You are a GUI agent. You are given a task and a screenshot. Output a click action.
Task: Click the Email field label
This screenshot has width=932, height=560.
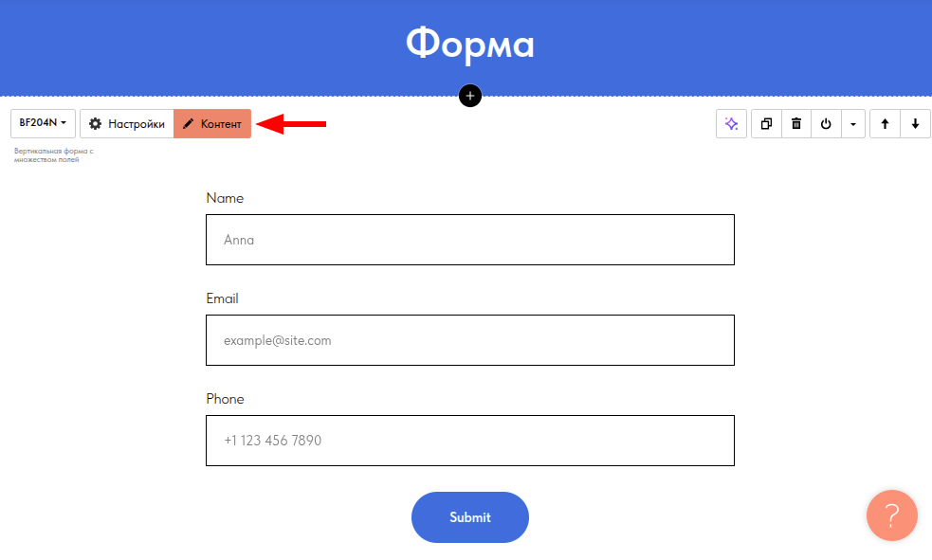[222, 298]
